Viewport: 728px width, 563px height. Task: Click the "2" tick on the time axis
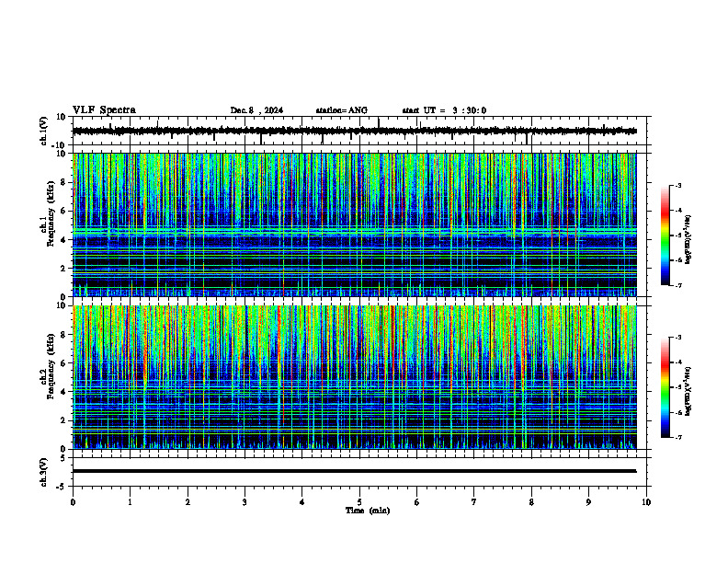pos(188,502)
